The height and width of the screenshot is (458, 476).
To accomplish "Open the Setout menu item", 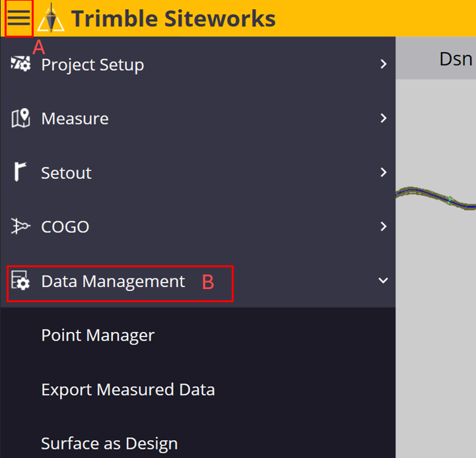I will pyautogui.click(x=198, y=172).
